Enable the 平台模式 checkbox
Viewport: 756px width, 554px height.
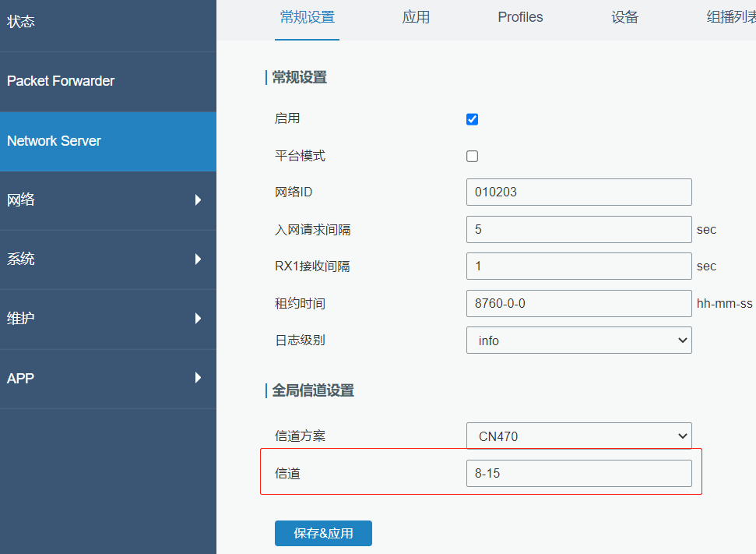[472, 157]
